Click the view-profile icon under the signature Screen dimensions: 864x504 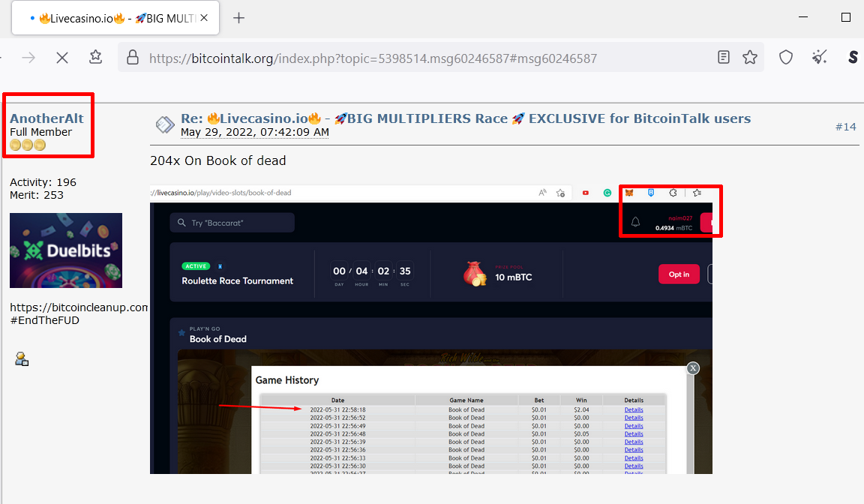[22, 360]
